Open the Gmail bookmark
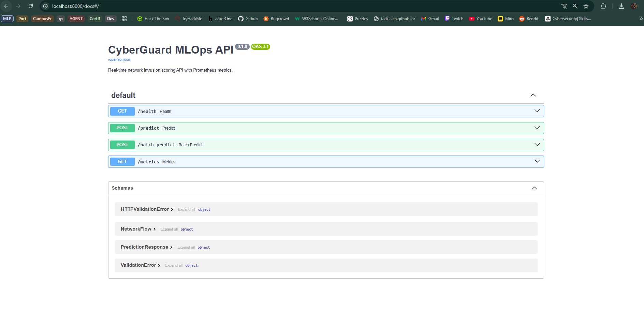Viewport: 644px width, 323px height. coord(430,19)
